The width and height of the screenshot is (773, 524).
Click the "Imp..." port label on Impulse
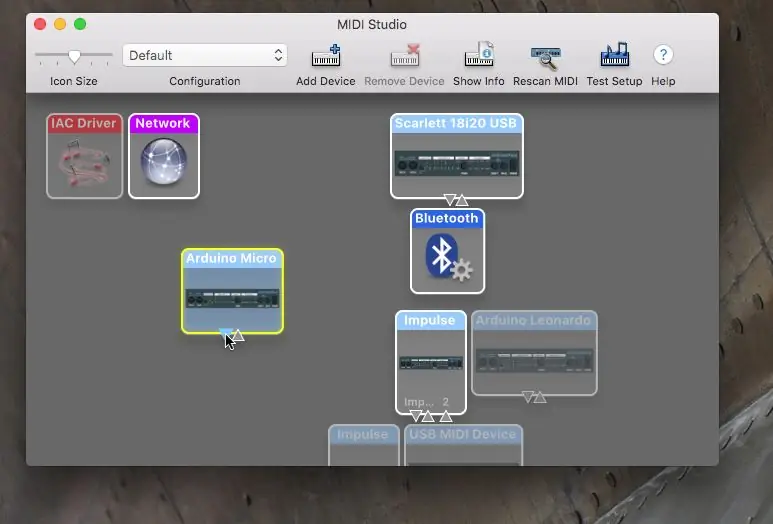pos(419,402)
